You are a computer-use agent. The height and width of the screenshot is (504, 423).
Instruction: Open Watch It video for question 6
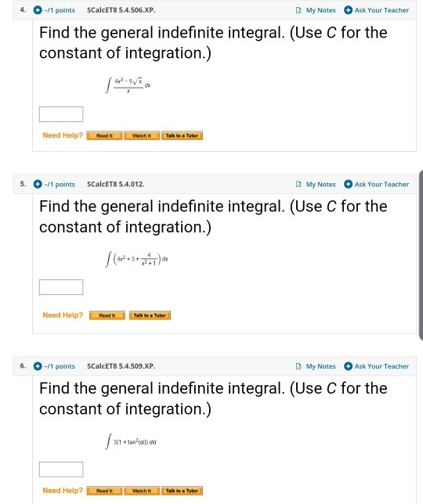(142, 491)
